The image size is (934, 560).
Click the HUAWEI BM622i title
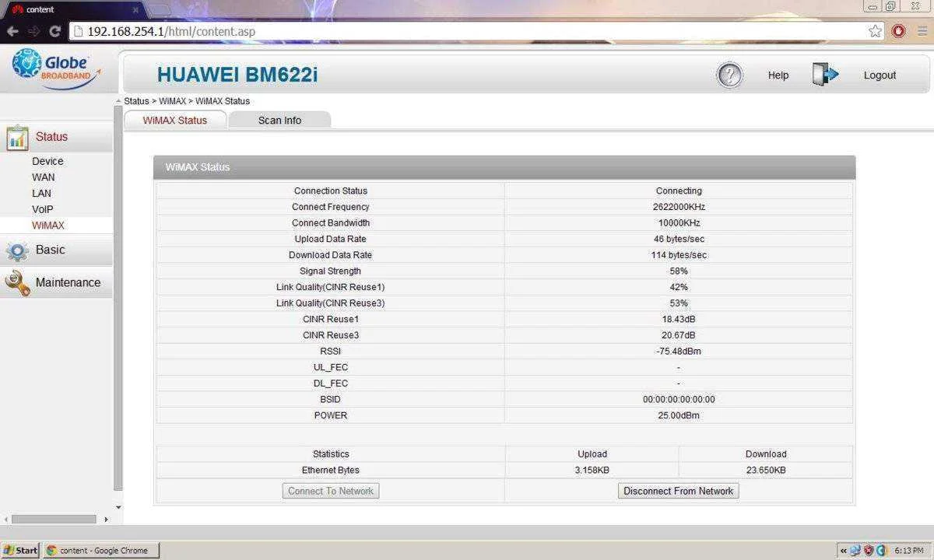[237, 75]
